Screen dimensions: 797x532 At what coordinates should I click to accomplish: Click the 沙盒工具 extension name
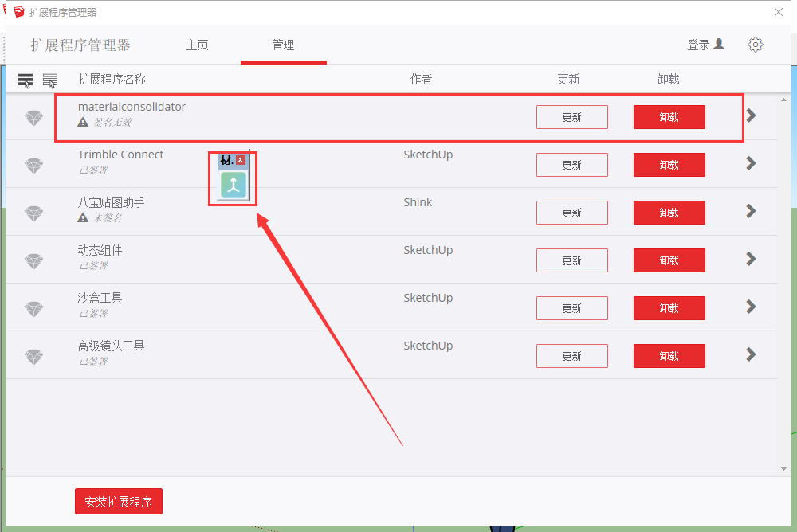point(100,299)
